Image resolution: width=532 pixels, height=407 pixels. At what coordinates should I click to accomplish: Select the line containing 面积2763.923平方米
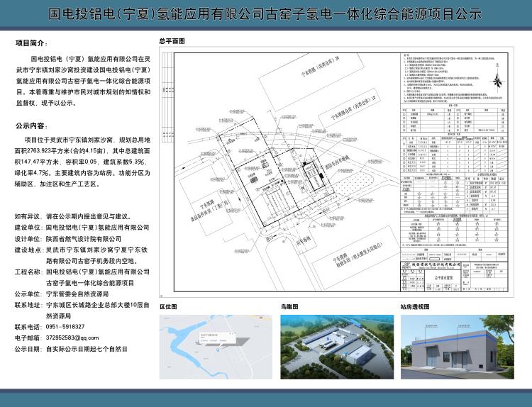tap(82, 151)
